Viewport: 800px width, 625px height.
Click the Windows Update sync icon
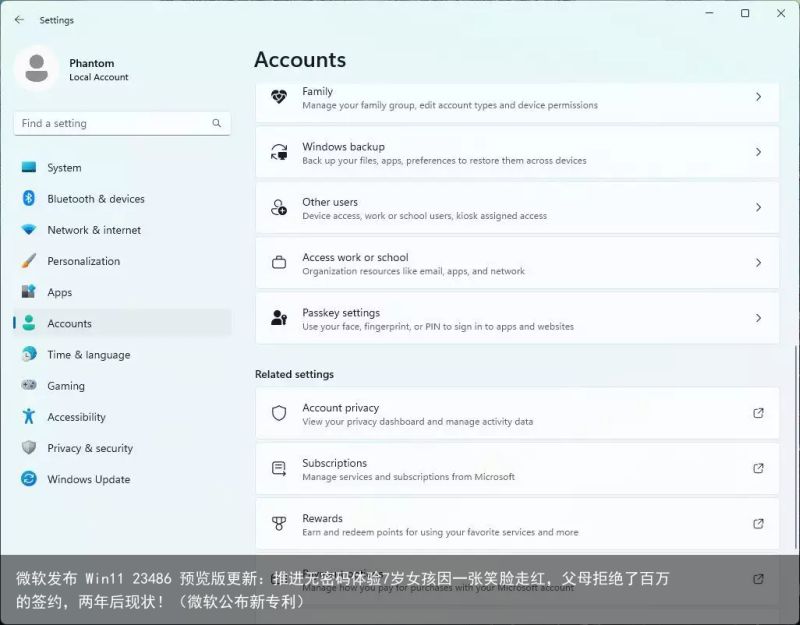(29, 479)
